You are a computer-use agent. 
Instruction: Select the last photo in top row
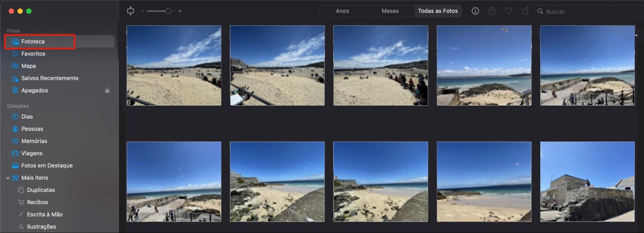[588, 65]
